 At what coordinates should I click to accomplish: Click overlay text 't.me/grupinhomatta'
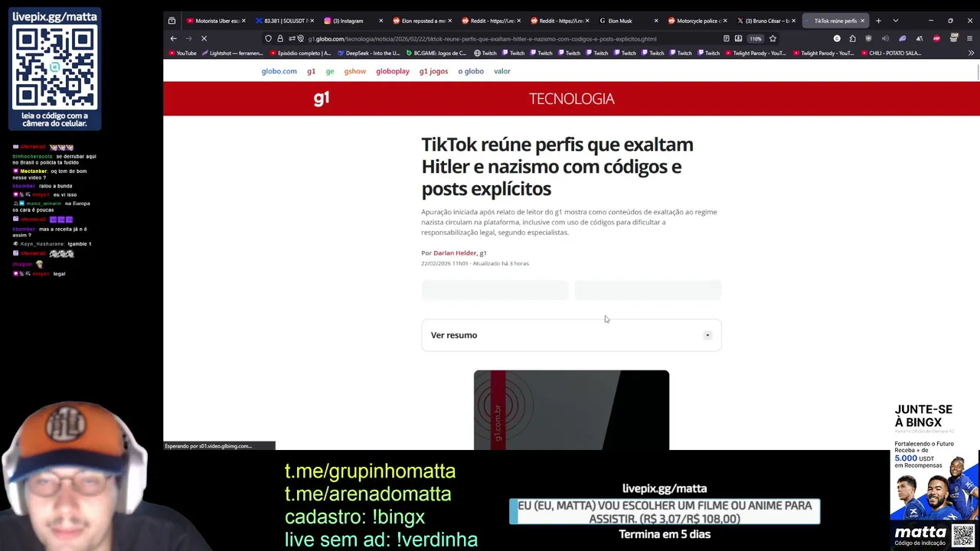370,471
